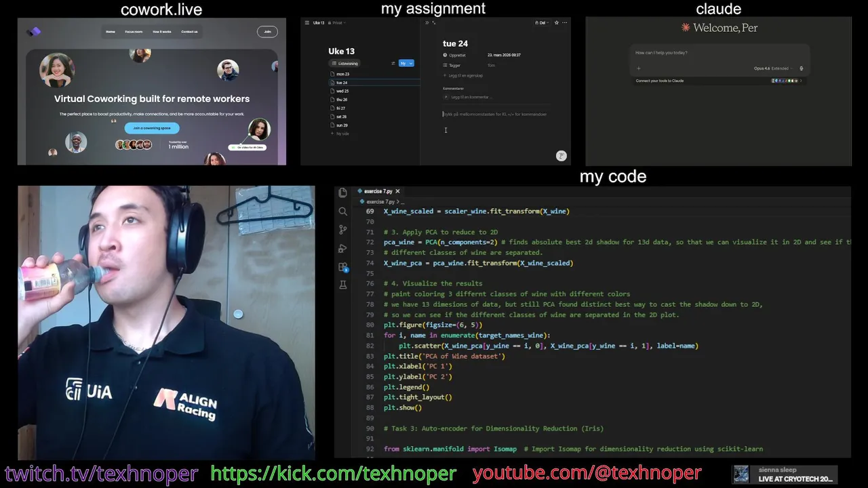
Task: Select the exercise 7.py editor tab
Action: pyautogui.click(x=378, y=191)
